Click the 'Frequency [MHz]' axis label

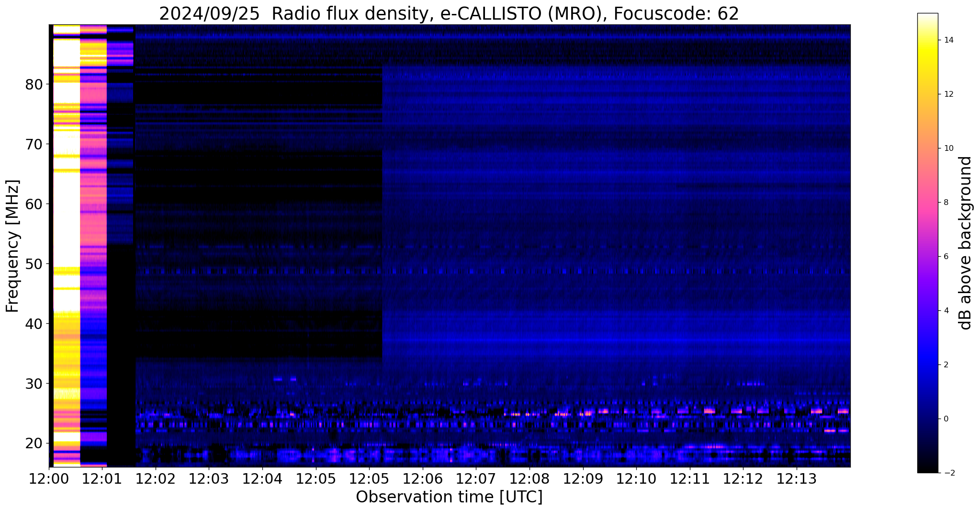pyautogui.click(x=12, y=246)
